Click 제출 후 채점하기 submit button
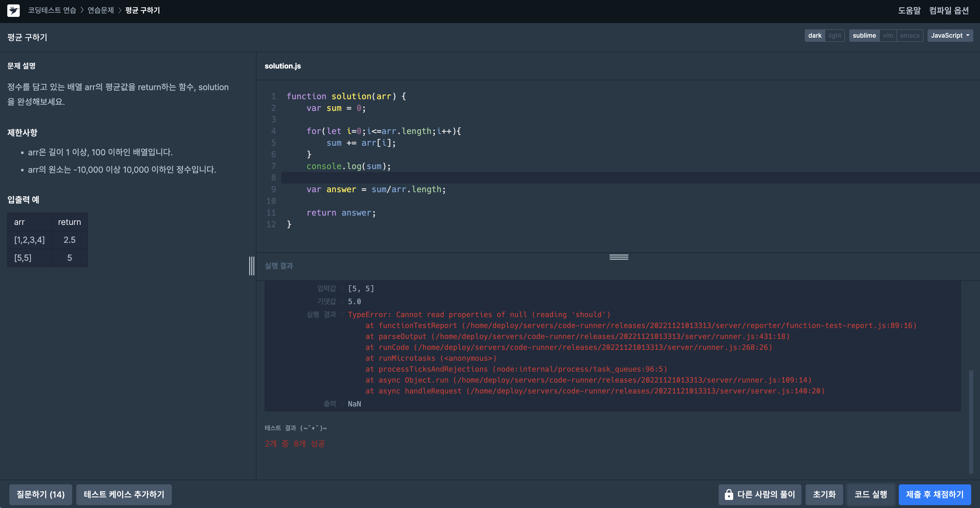 [935, 494]
